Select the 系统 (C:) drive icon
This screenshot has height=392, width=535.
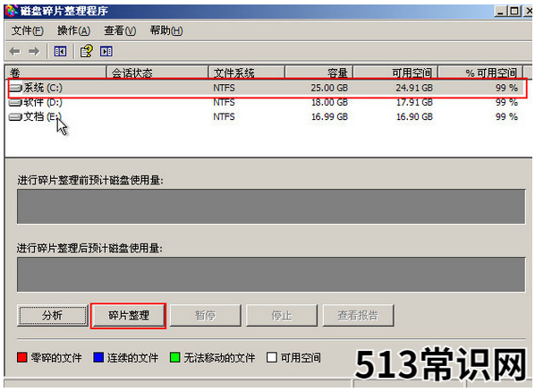point(15,88)
